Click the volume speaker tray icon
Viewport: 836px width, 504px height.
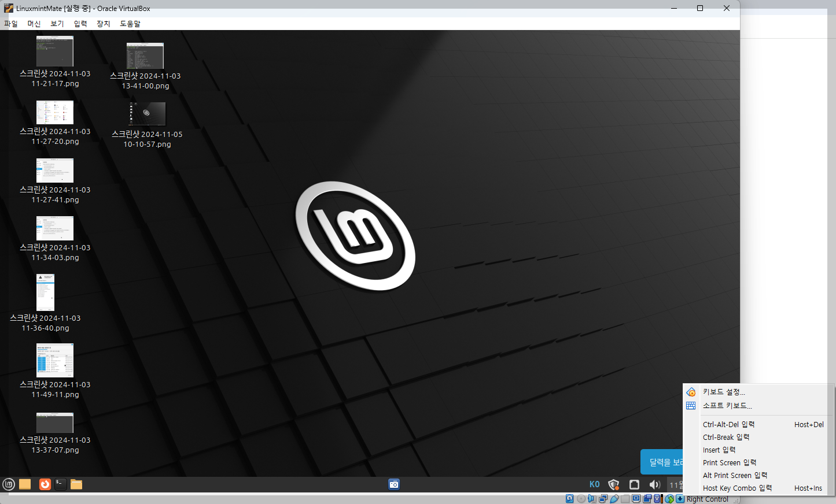click(x=654, y=484)
